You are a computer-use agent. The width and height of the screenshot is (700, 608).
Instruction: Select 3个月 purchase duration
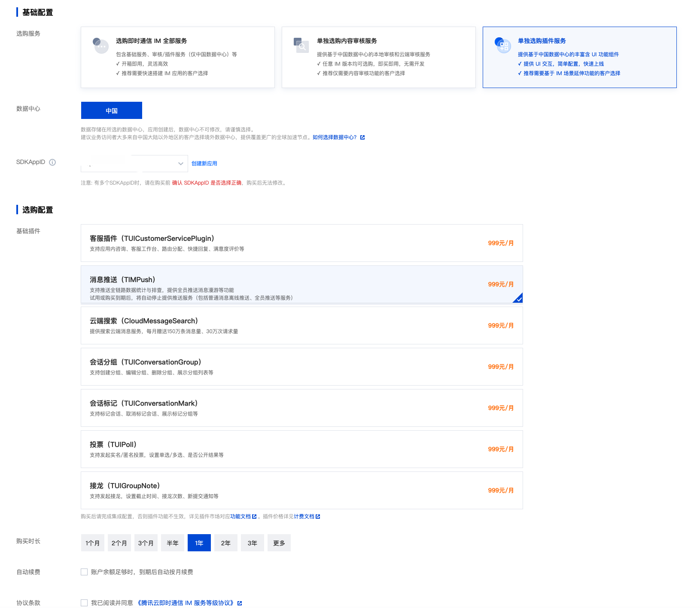(146, 543)
